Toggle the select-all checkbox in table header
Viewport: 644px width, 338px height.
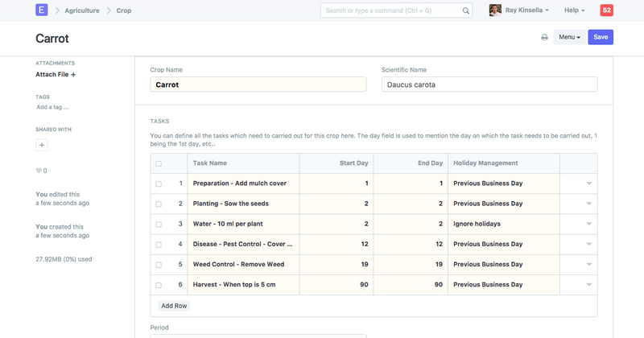point(159,163)
